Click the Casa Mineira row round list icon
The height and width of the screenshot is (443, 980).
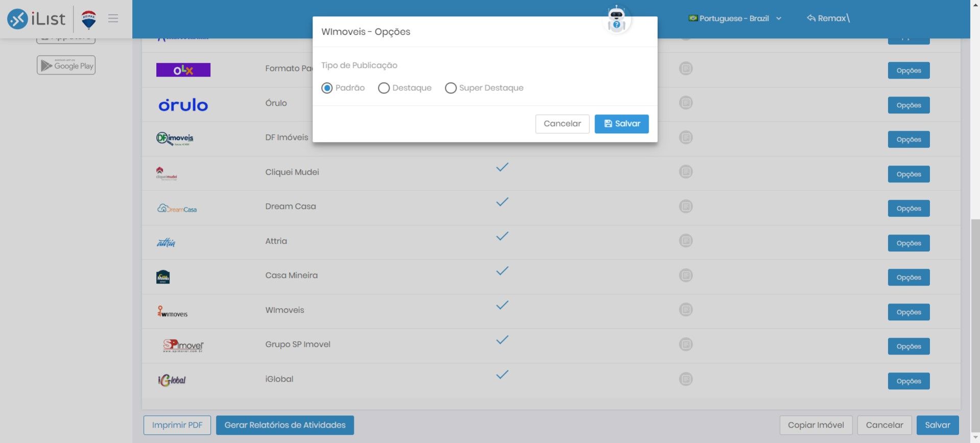[686, 275]
